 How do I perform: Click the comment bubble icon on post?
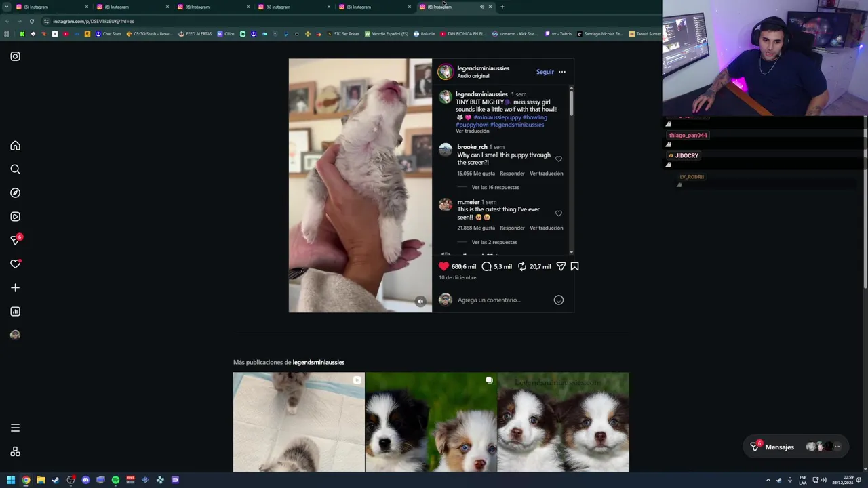[486, 266]
